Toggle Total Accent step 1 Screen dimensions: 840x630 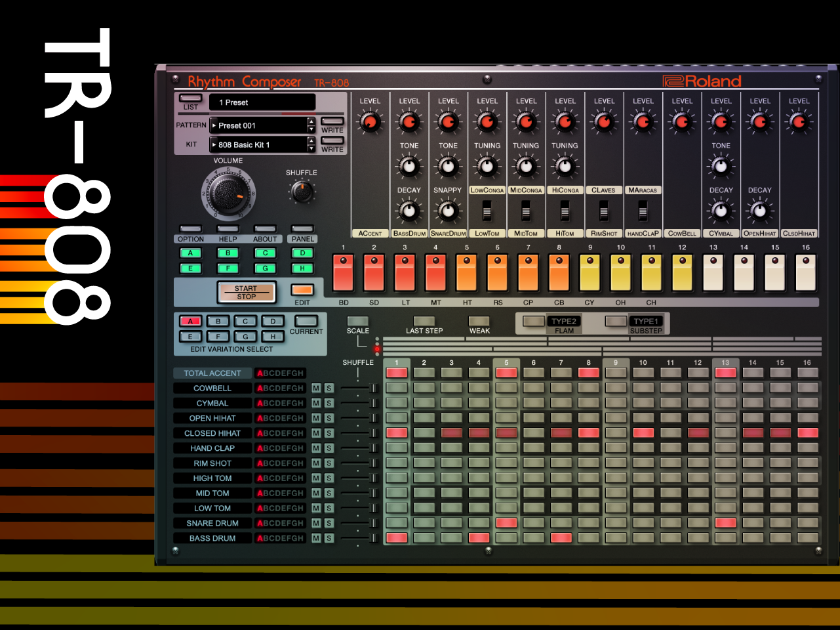pyautogui.click(x=397, y=373)
